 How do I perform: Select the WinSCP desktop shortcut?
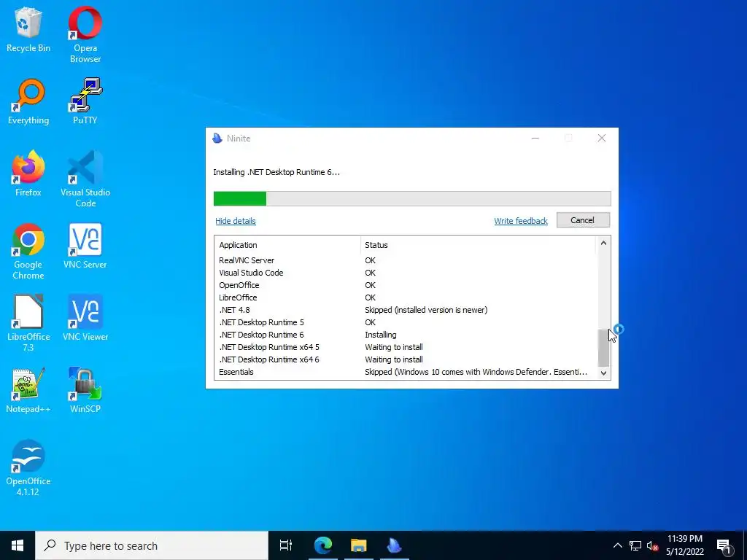point(85,391)
